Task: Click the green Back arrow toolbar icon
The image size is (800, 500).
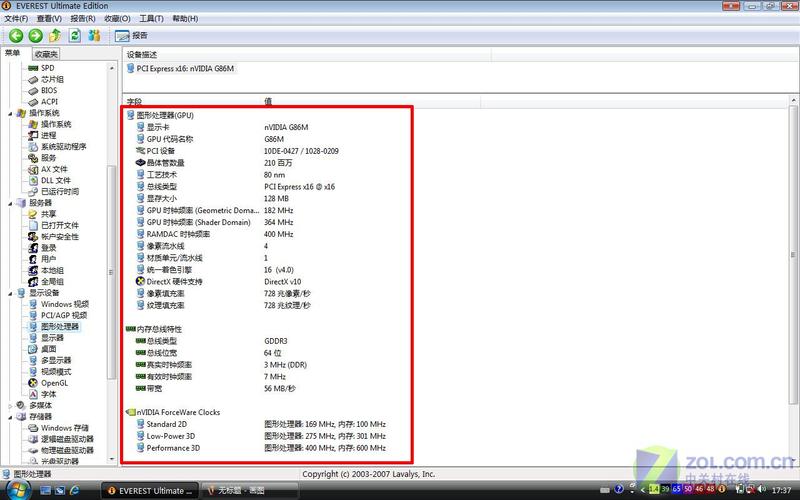Action: point(16,35)
